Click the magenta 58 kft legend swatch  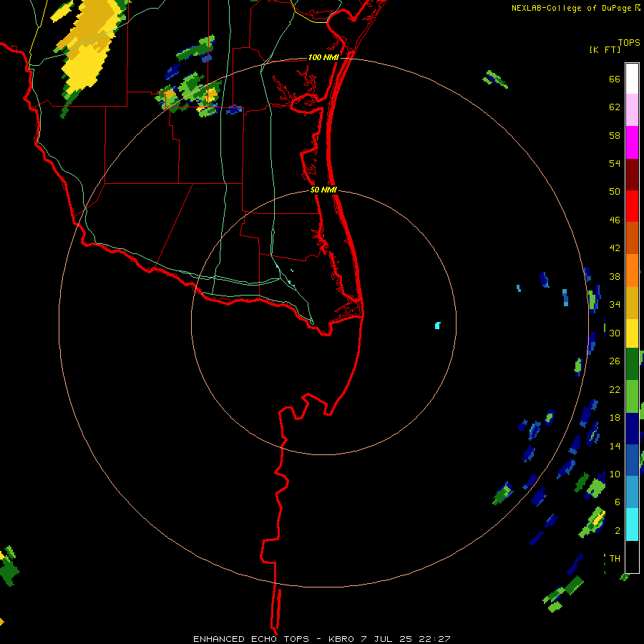[x=632, y=142]
